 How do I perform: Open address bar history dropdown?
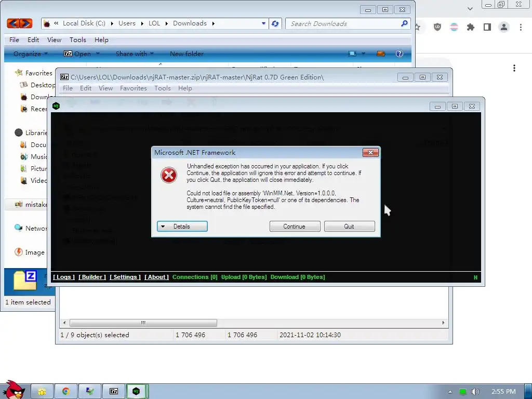pyautogui.click(x=263, y=23)
